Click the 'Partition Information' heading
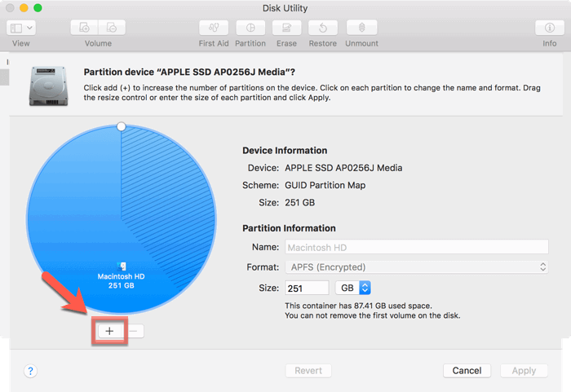This screenshot has height=392, width=571. point(289,228)
